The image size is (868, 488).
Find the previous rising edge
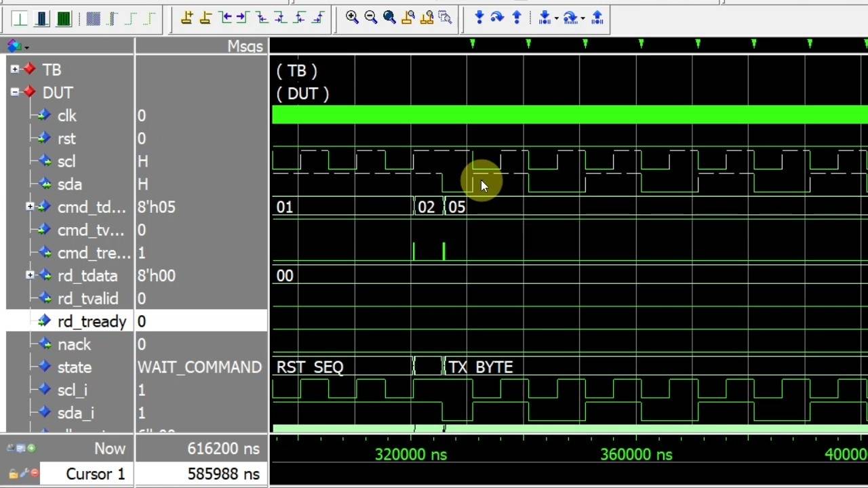tap(299, 18)
